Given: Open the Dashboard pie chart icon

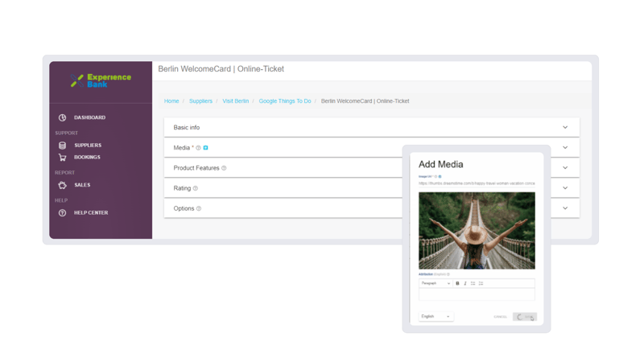Looking at the screenshot, I should click(x=62, y=117).
